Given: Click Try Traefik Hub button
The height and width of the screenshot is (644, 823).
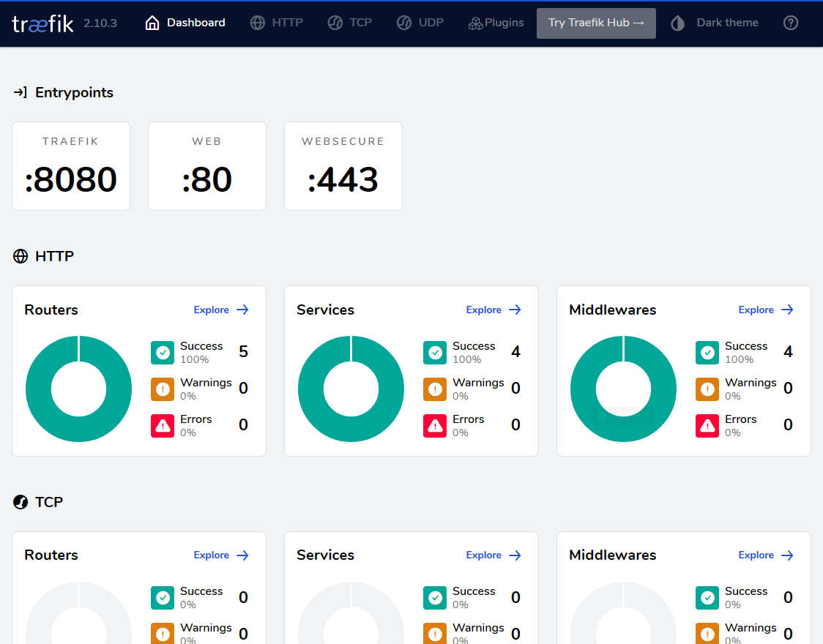Looking at the screenshot, I should [x=596, y=23].
